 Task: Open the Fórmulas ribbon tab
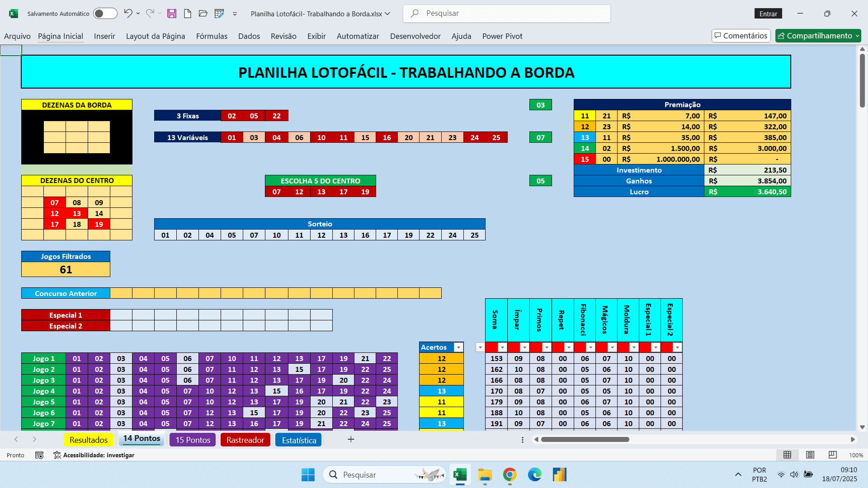click(x=212, y=36)
